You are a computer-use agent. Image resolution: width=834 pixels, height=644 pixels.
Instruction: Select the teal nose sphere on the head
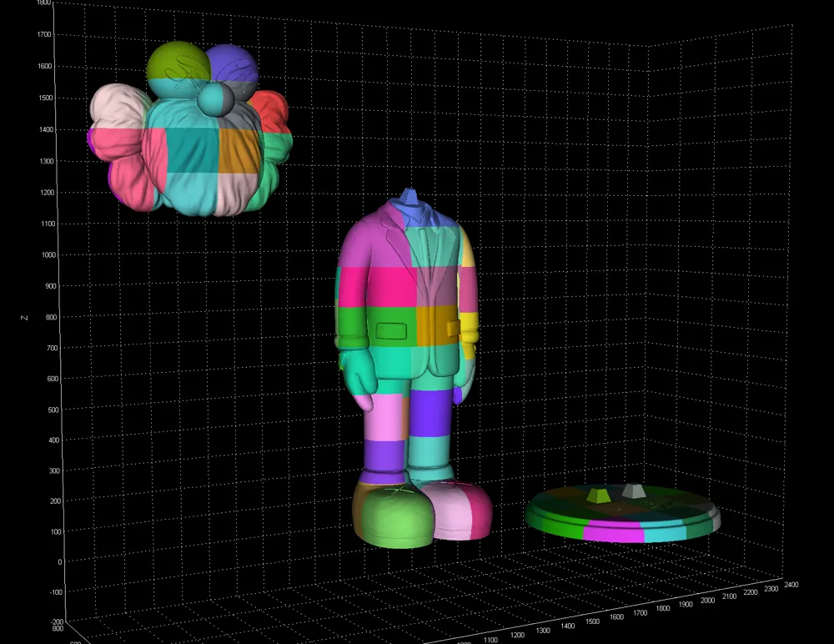tap(215, 99)
